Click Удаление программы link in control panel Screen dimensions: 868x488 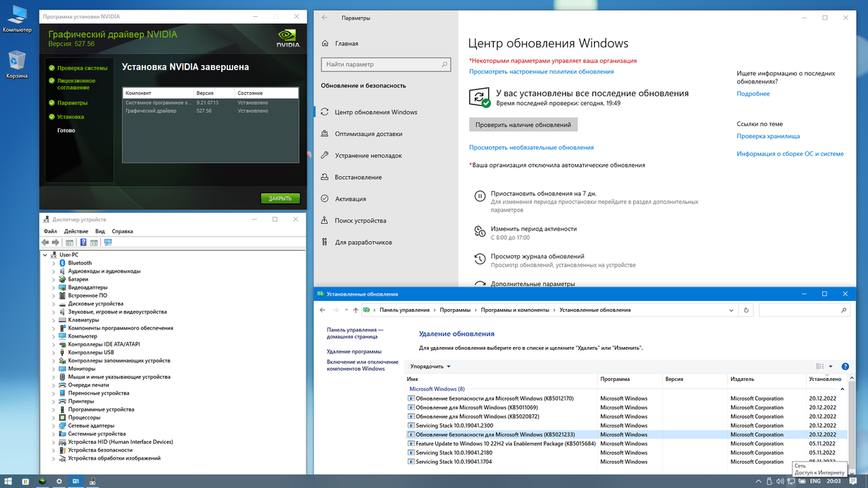coord(354,352)
